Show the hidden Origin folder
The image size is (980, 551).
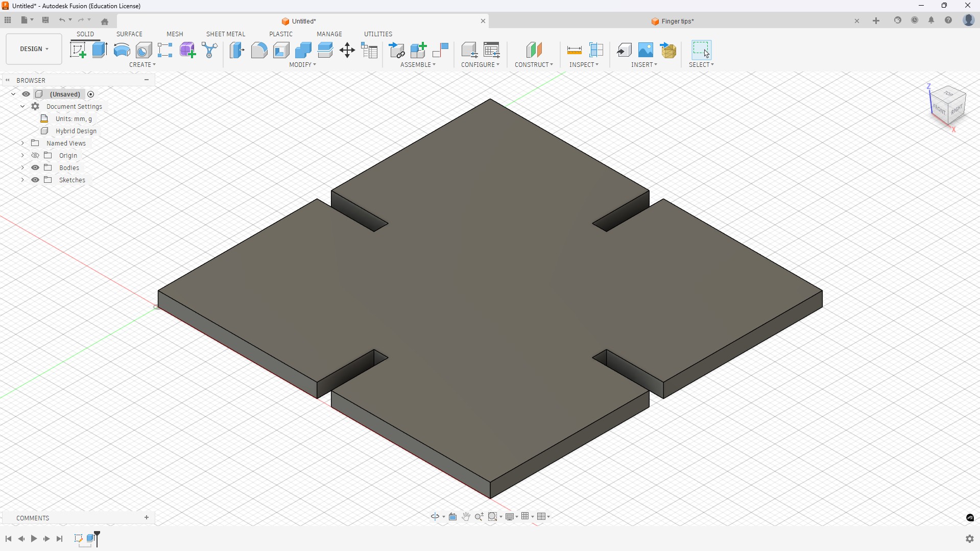[x=35, y=155]
